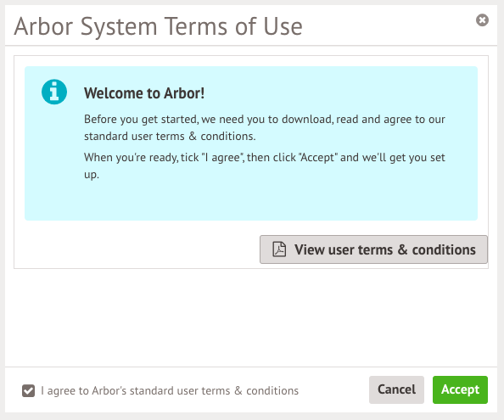Cancel the terms dialog
Viewport: 504px width, 420px height.
click(396, 389)
